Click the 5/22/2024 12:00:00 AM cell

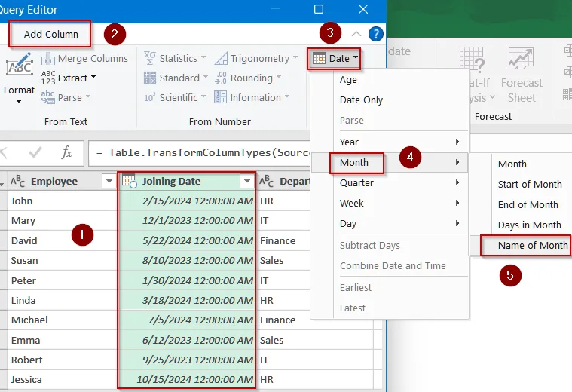[x=187, y=241]
